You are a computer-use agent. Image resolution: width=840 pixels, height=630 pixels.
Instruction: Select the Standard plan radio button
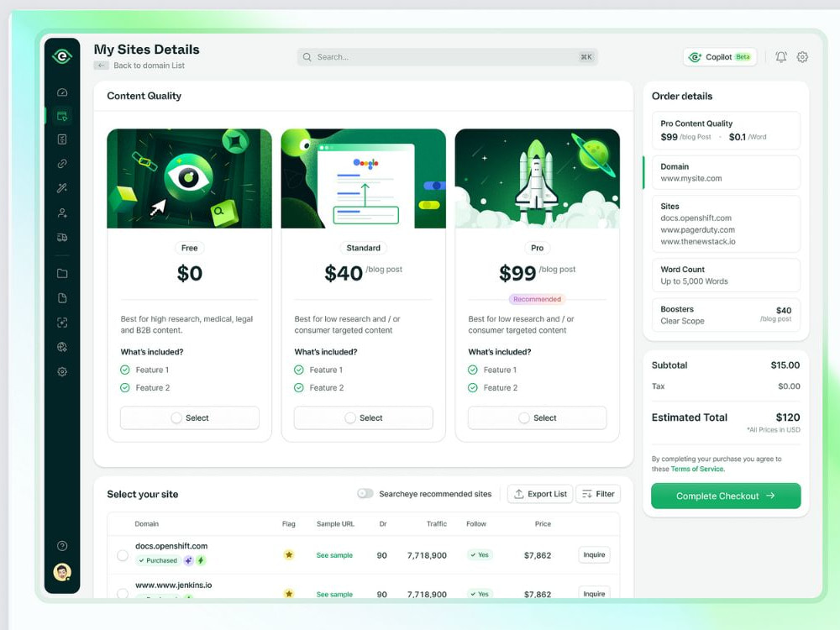pyautogui.click(x=350, y=417)
